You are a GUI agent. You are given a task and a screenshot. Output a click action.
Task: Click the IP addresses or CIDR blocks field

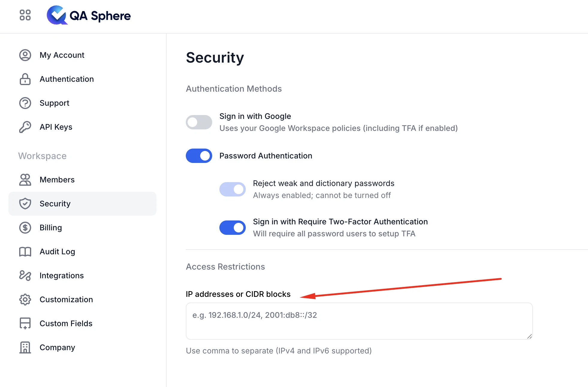(359, 321)
